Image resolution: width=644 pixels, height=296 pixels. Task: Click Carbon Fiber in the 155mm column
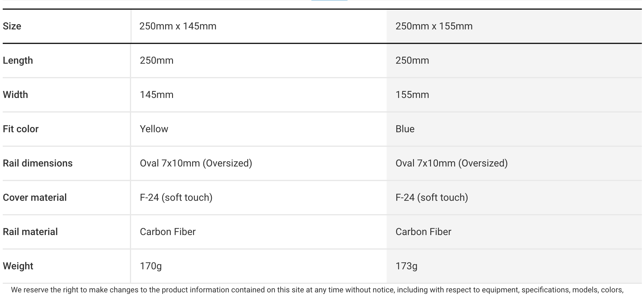pos(423,232)
